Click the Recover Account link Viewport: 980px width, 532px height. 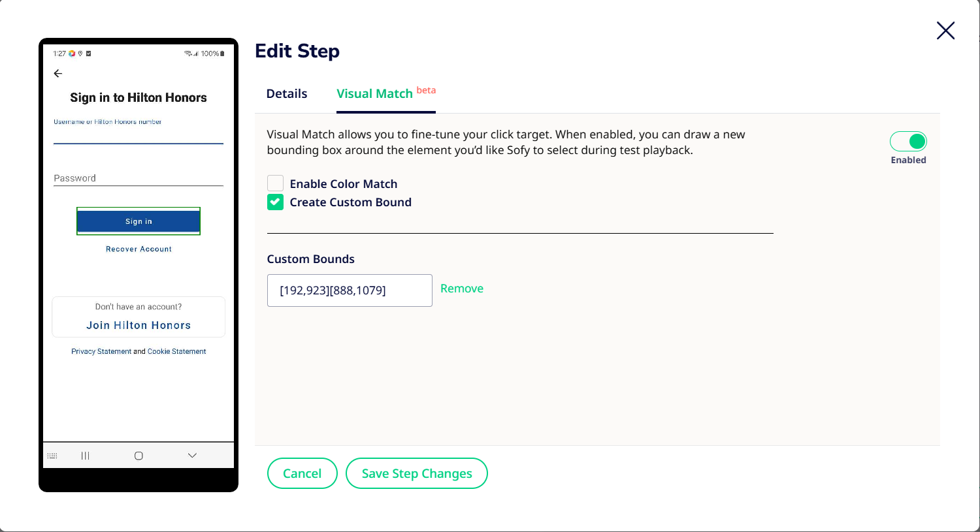[x=139, y=249]
